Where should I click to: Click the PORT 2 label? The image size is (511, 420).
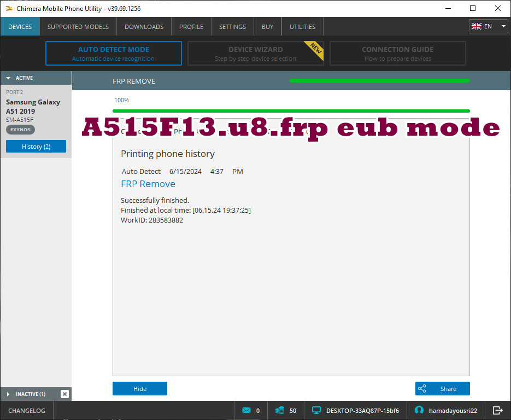pos(15,92)
